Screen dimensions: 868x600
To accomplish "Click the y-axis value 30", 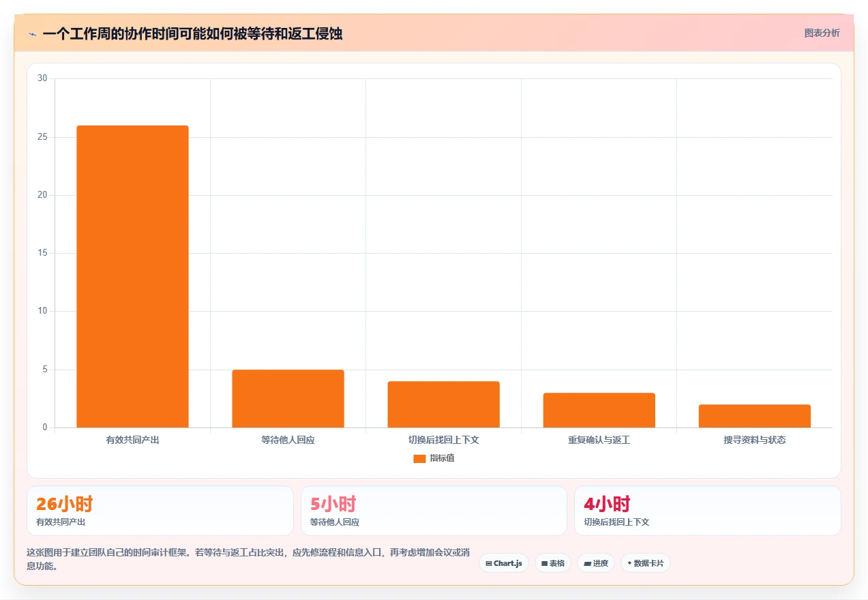I will pos(42,78).
